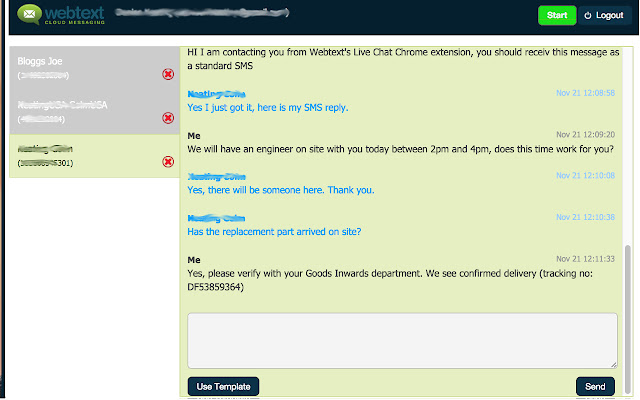This screenshot has width=640, height=400.
Task: Click the timestamp 'Nov 21 12:08:58'
Action: 585,93
